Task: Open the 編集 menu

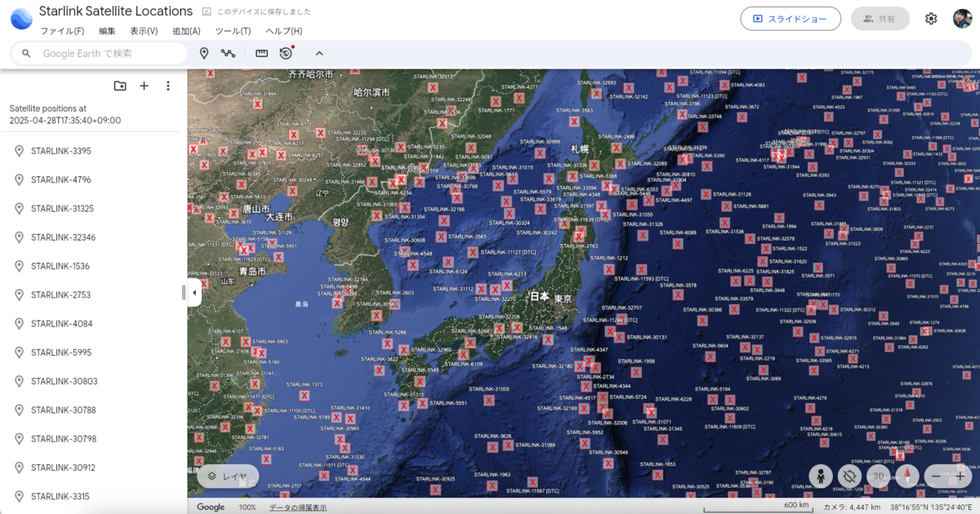Action: [107, 31]
